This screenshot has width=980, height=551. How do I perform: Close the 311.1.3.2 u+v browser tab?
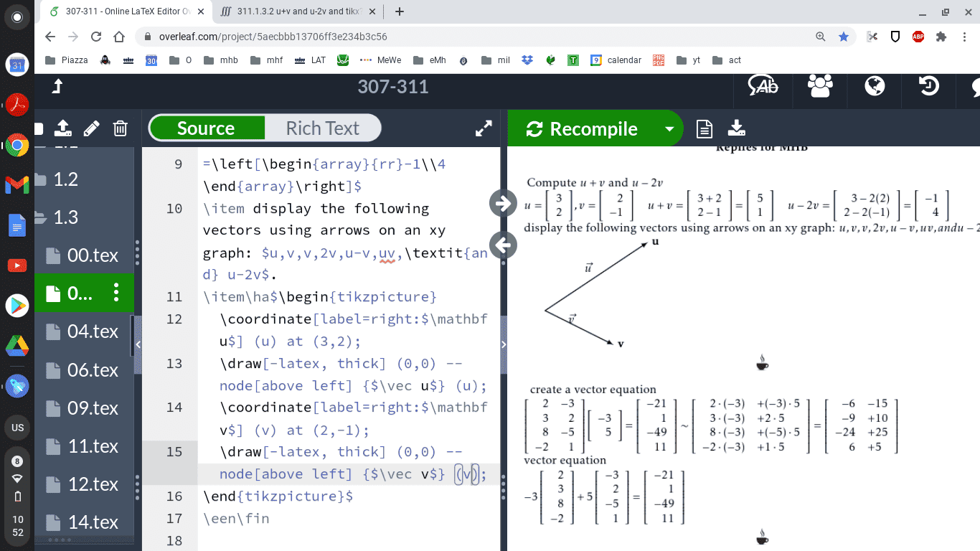click(372, 11)
